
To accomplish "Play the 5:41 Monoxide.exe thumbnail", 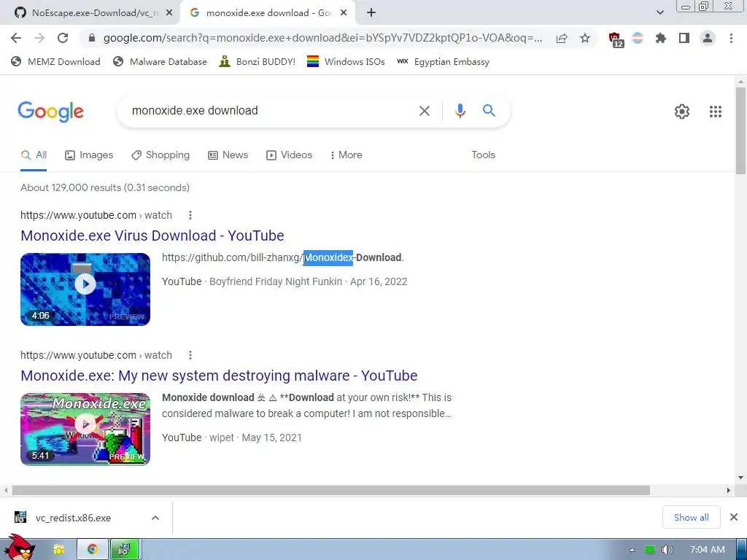I will point(85,429).
